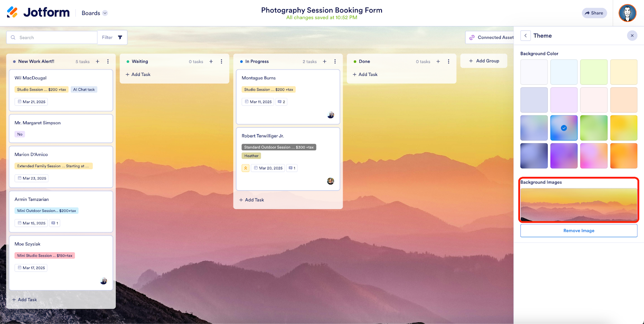
Task: Open the user avatar at top right
Action: click(627, 13)
